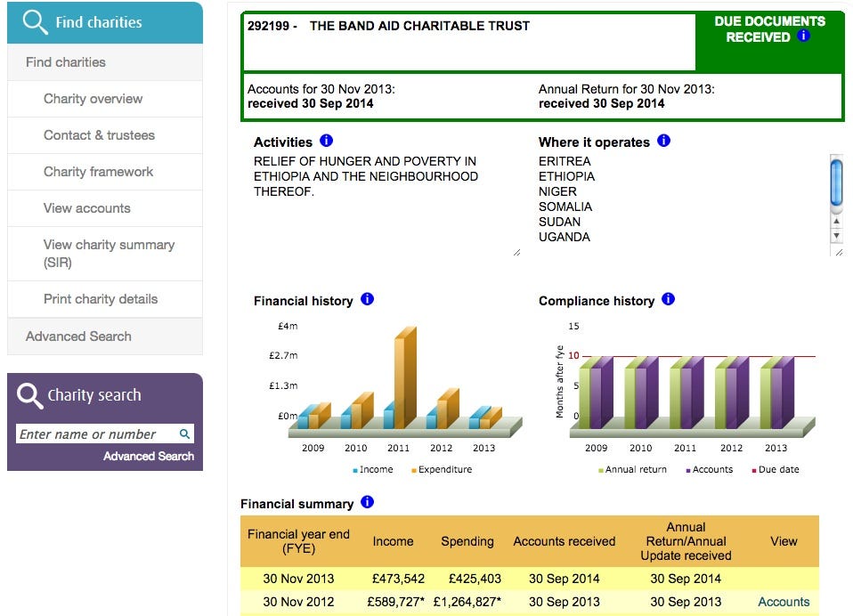
Task: Open the Find charities menu item
Action: tap(105, 62)
